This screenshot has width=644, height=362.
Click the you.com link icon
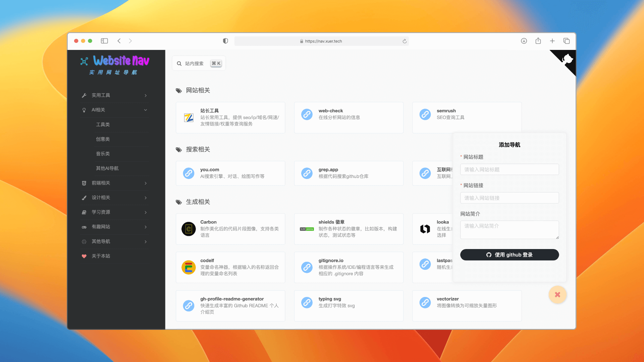[x=189, y=173]
